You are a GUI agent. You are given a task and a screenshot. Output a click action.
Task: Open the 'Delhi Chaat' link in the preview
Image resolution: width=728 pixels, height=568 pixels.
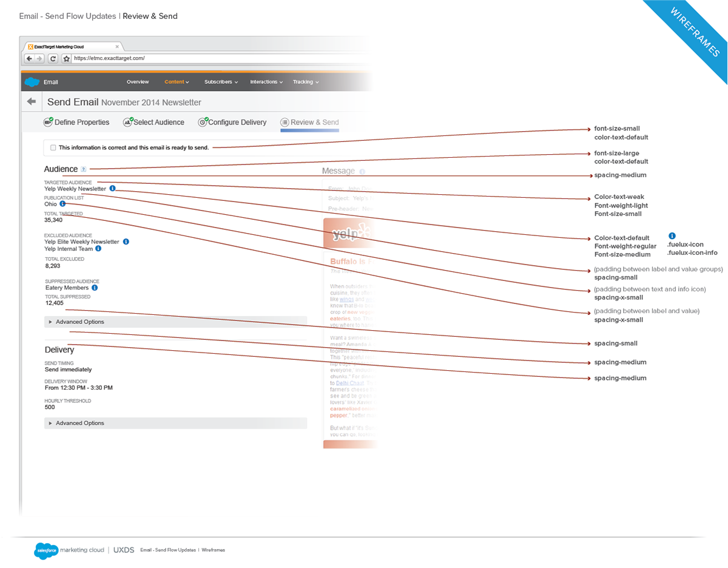[x=349, y=383]
